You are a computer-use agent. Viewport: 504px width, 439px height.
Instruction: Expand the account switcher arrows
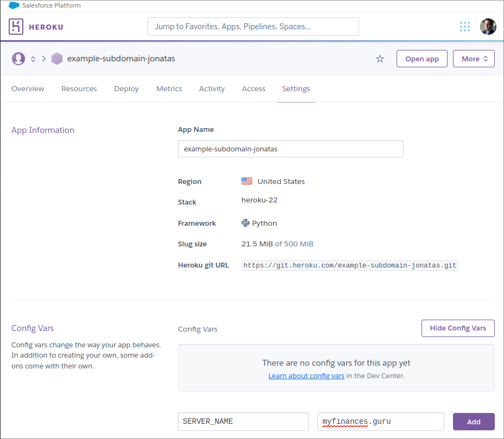[x=33, y=59]
